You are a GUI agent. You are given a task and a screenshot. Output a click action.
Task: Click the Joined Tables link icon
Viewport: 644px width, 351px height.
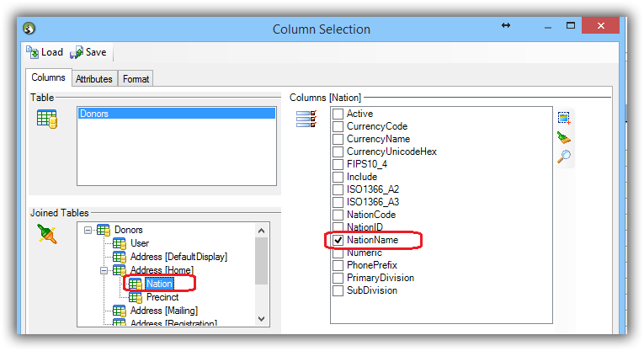click(x=47, y=235)
